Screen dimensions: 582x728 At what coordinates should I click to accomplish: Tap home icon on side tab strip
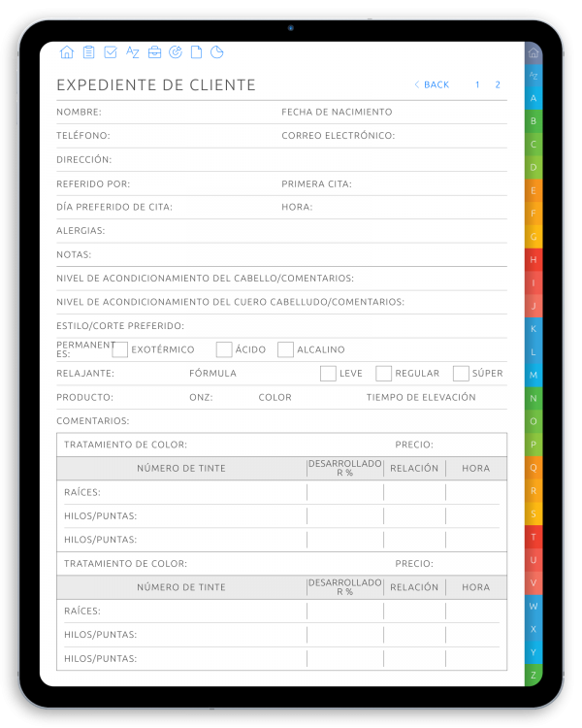coord(533,52)
